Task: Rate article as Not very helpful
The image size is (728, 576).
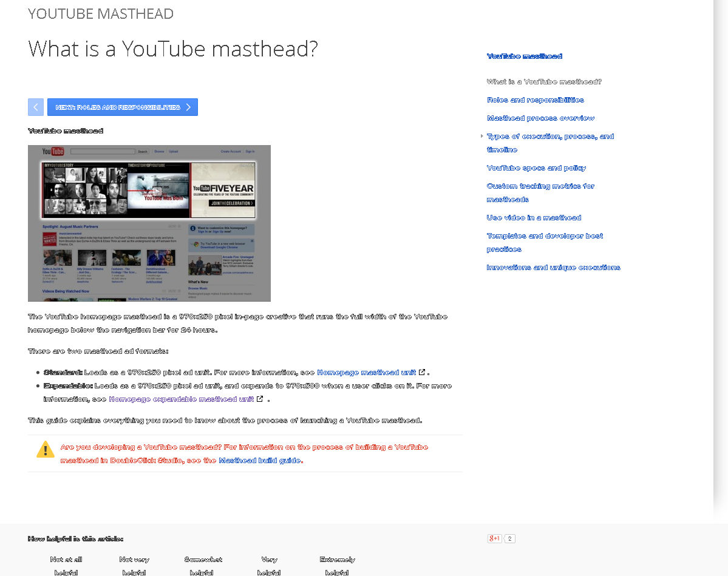Action: (x=134, y=566)
